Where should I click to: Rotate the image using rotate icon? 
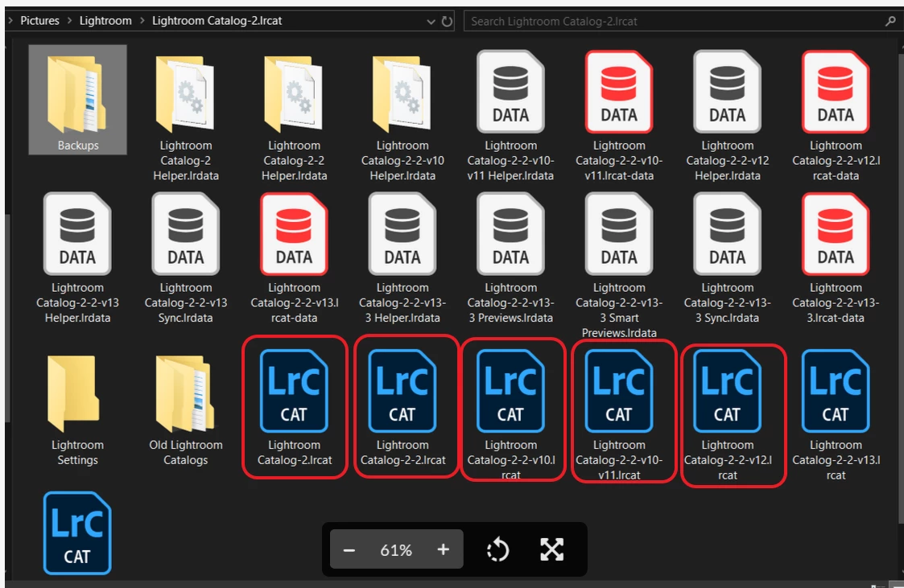click(497, 549)
